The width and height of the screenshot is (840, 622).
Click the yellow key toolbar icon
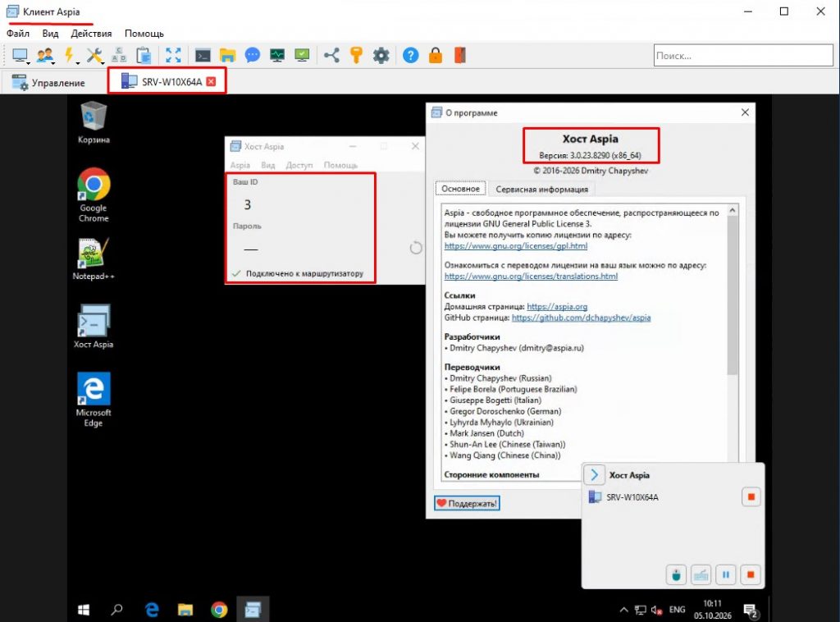click(x=356, y=55)
